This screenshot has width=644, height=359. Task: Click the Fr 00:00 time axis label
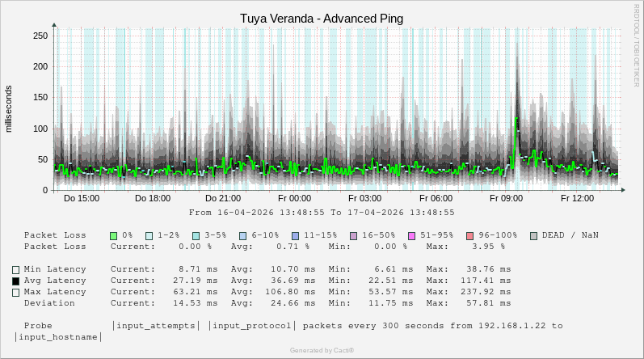tap(294, 198)
